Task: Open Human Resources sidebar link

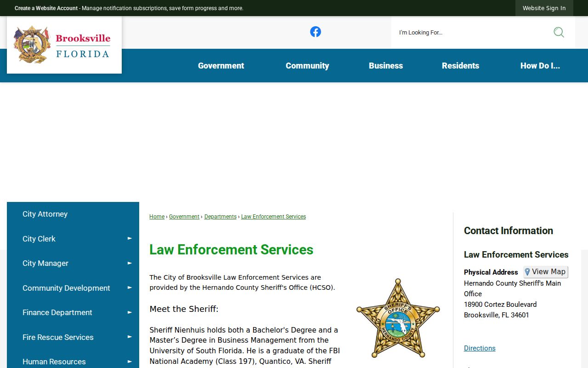Action: point(54,362)
